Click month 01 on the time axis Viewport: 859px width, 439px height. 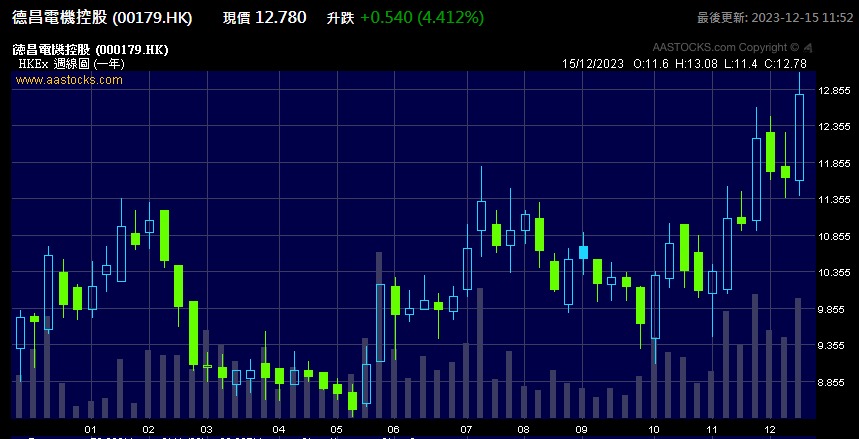point(90,428)
